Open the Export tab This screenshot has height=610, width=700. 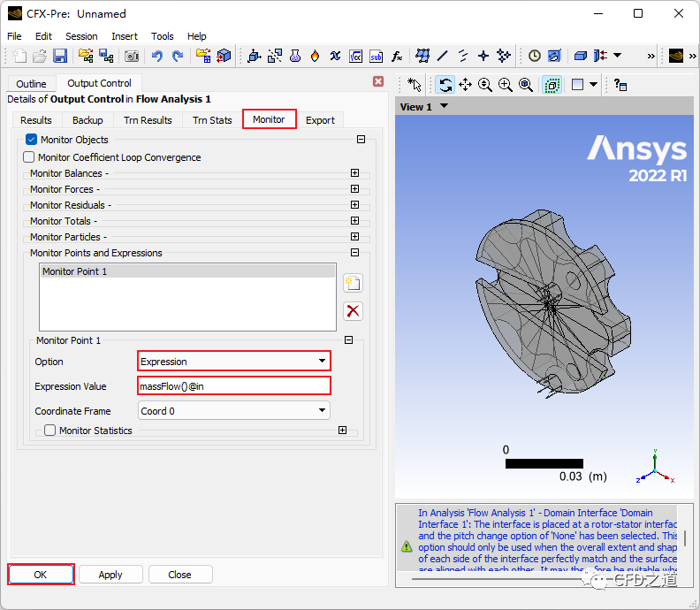pyautogui.click(x=320, y=120)
